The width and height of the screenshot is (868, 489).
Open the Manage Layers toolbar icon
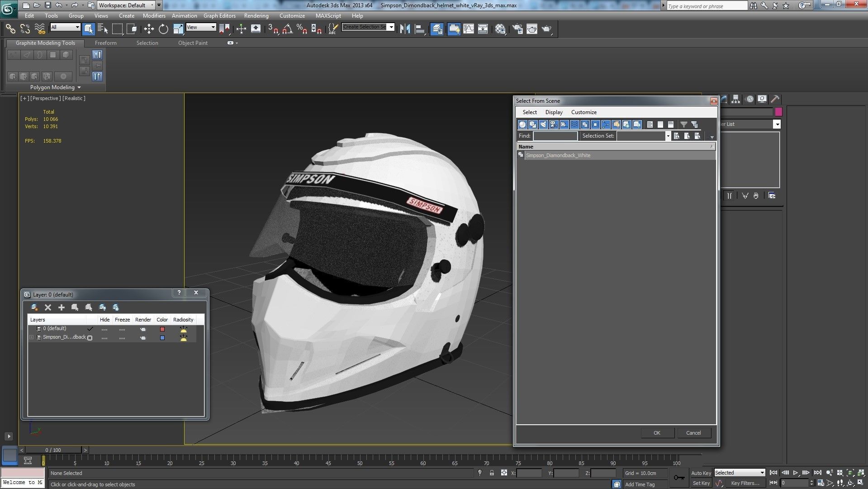(x=437, y=29)
